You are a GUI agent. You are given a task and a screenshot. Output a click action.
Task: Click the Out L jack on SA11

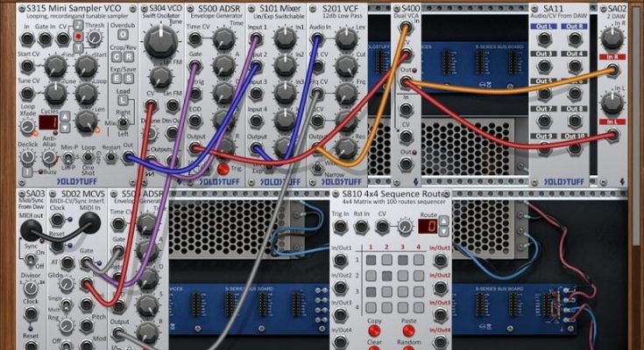click(544, 39)
